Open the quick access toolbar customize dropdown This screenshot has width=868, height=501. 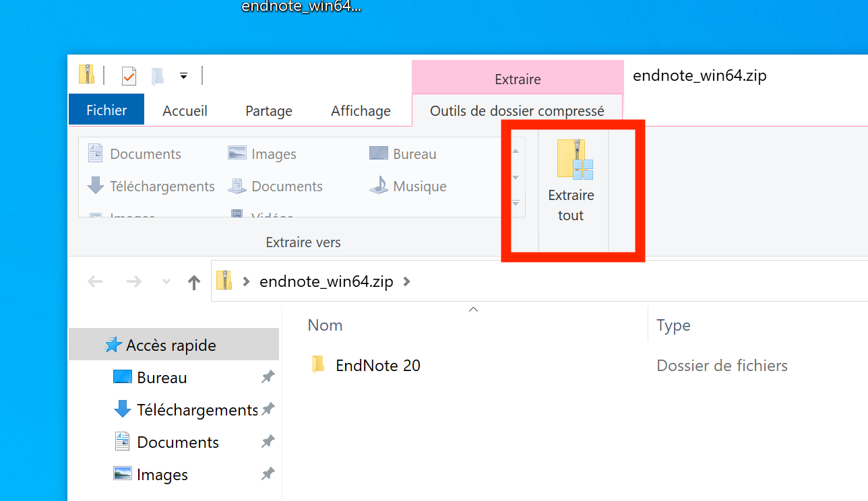(183, 76)
